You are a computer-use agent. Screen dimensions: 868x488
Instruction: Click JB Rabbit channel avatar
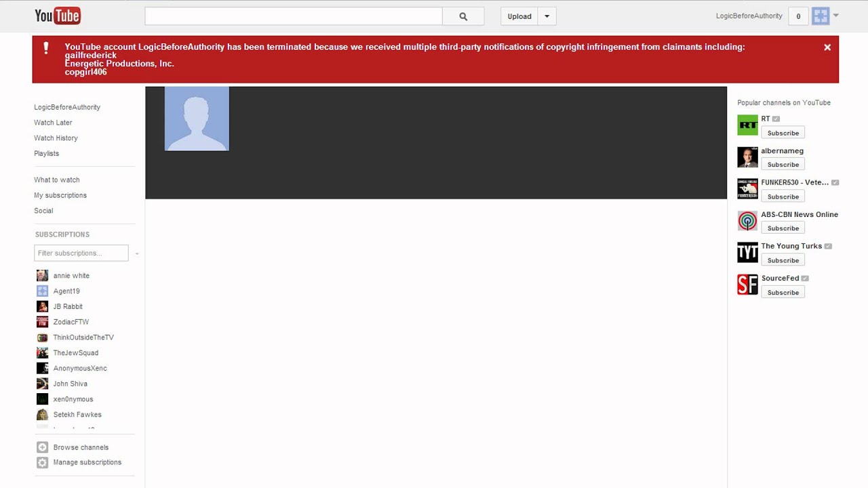point(42,306)
